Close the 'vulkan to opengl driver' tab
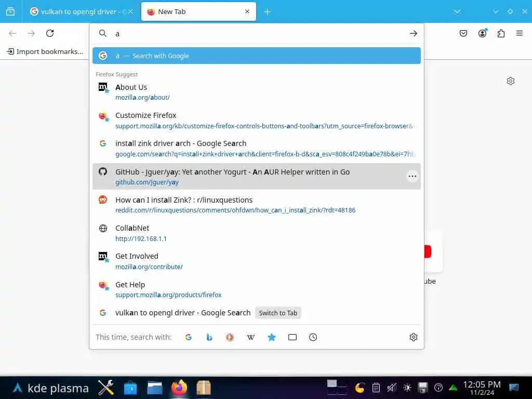The width and height of the screenshot is (532, 399). (x=130, y=11)
